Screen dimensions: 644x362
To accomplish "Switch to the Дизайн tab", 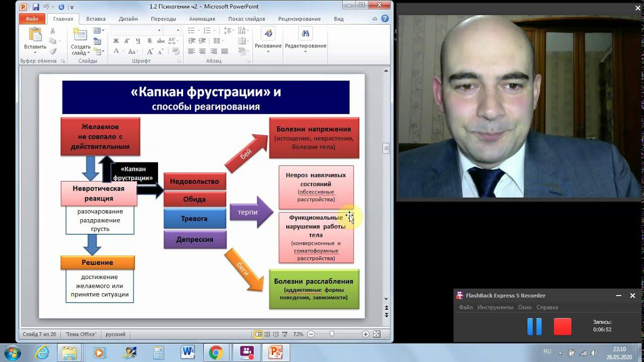I will [x=128, y=19].
